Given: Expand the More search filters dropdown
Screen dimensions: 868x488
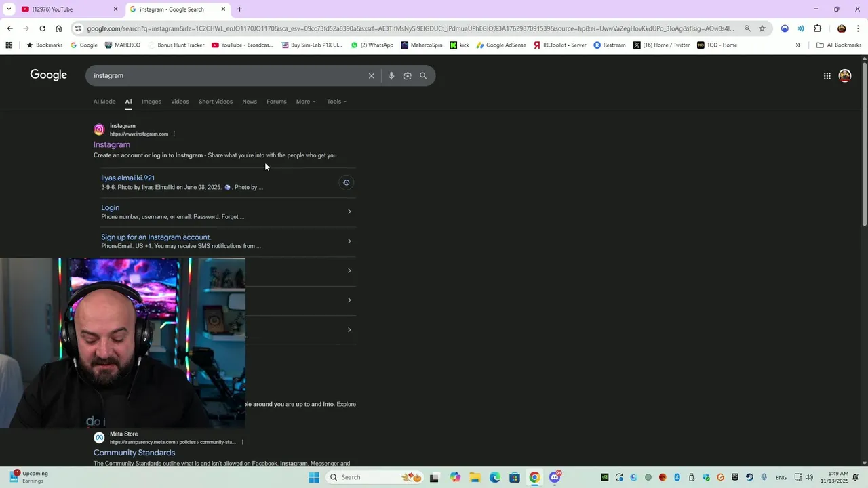Looking at the screenshot, I should (306, 102).
